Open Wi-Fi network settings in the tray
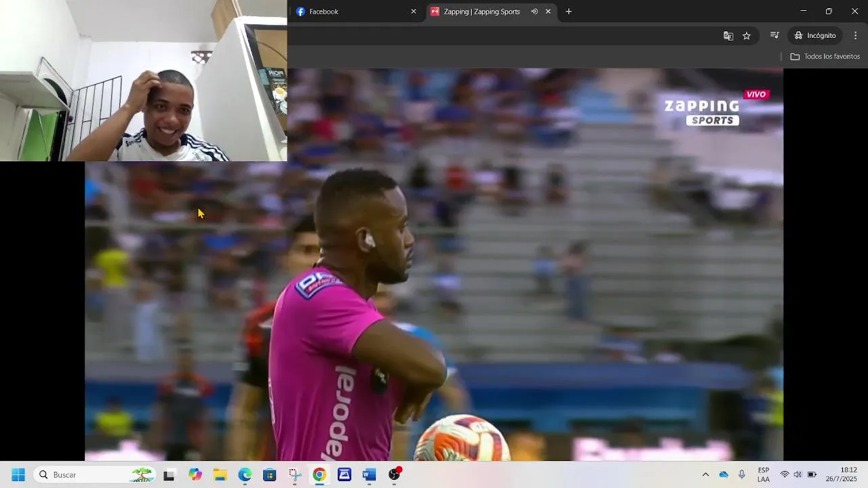 pyautogui.click(x=785, y=475)
